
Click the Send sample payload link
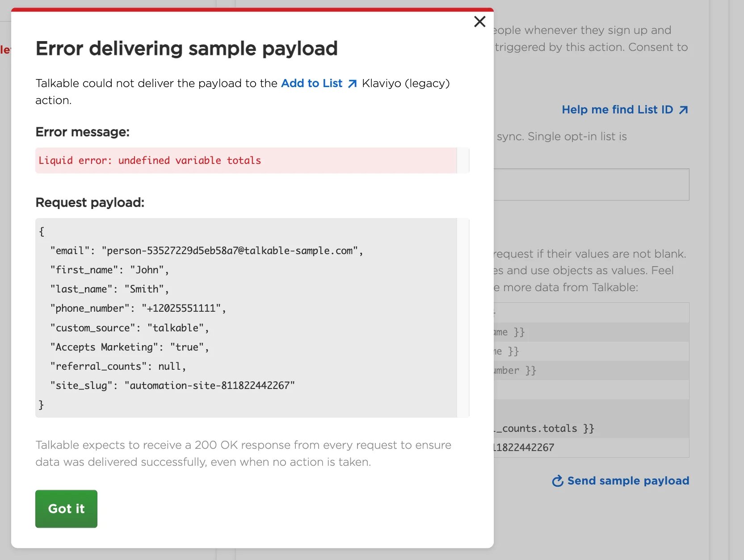[x=628, y=481]
